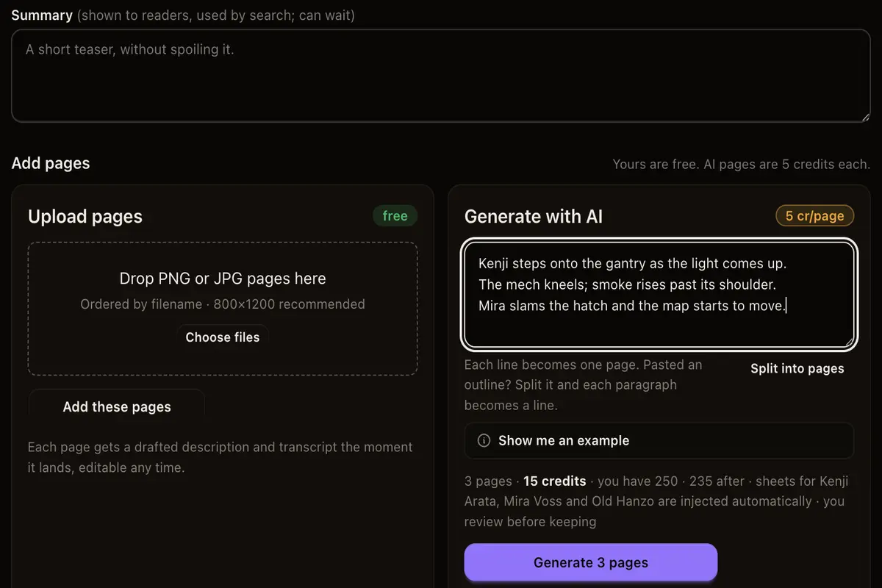Screen dimensions: 882x588
Task: Click the Generate with AI heading
Action: click(x=534, y=217)
